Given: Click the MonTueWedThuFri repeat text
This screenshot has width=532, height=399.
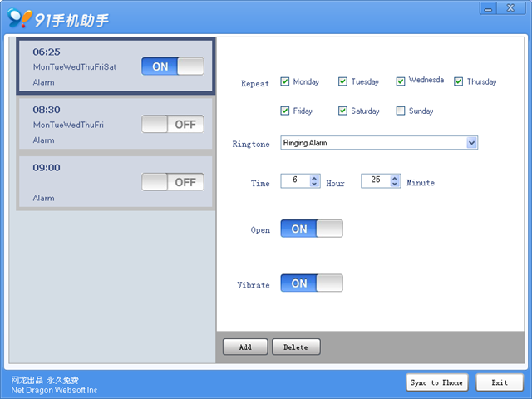Looking at the screenshot, I should (x=68, y=125).
